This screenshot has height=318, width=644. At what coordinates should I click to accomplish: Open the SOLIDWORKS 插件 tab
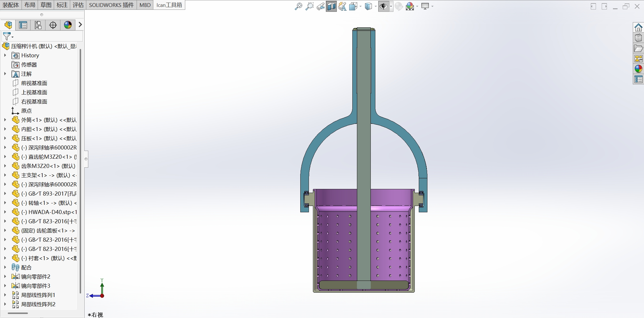(x=111, y=5)
